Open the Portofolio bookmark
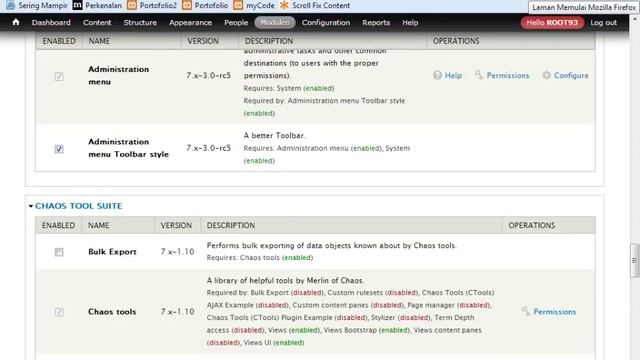Screen dimensions: 640x360 point(205,5)
